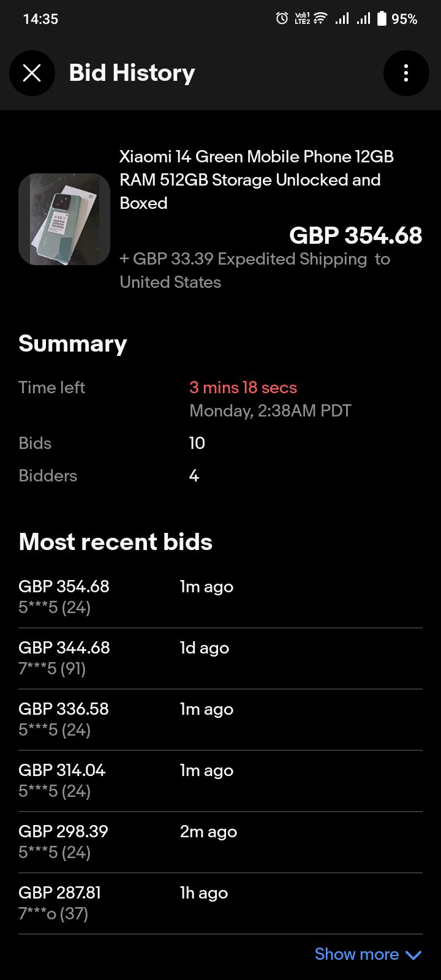Click the chevron next to Show more
The width and height of the screenshot is (441, 980).
(x=413, y=955)
